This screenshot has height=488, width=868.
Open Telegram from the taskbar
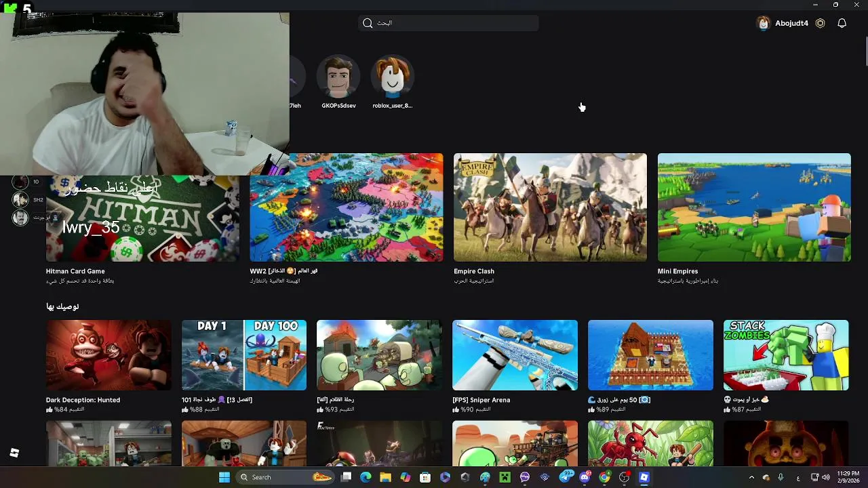click(566, 477)
